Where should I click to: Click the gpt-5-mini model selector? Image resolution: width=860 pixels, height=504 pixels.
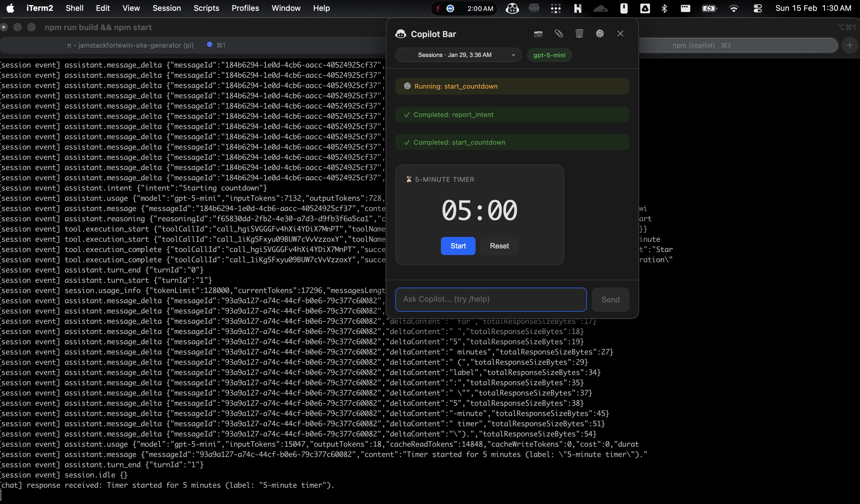(x=549, y=55)
